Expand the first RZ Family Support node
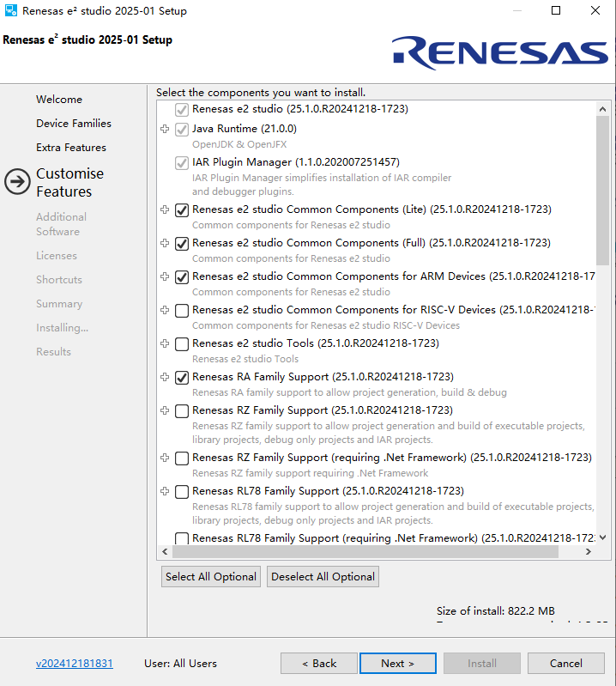This screenshot has width=616, height=686. tap(165, 410)
